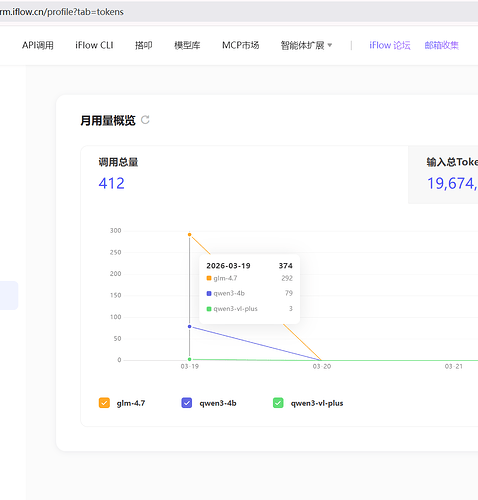Viewport: 478px width, 500px height.
Task: Click the browser address bar URL
Action: (x=62, y=12)
